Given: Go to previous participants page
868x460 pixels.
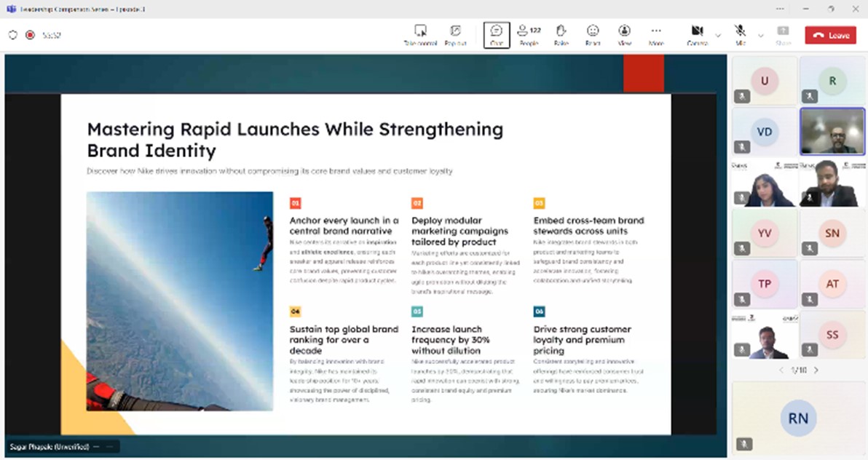Looking at the screenshot, I should [x=781, y=370].
